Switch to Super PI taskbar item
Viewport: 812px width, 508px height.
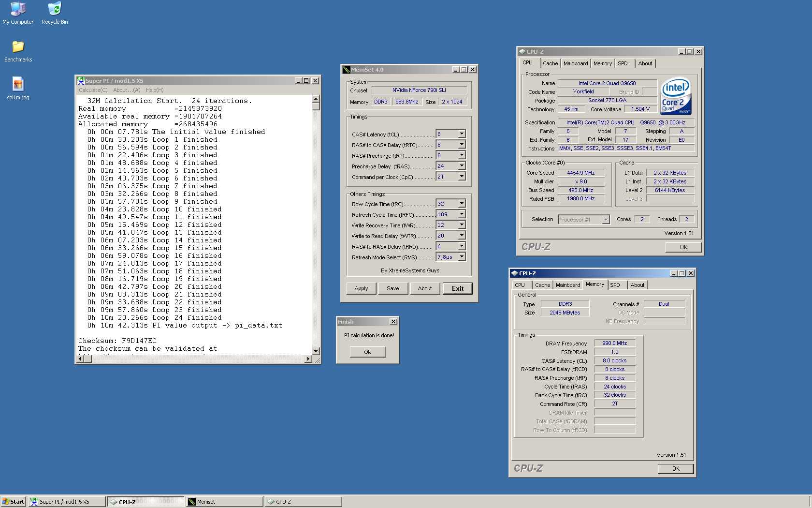coord(67,502)
